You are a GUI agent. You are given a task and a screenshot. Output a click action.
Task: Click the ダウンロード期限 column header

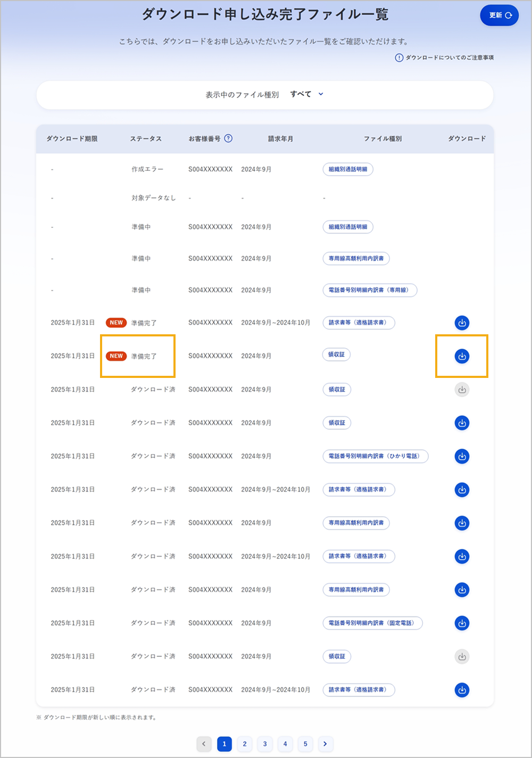click(x=72, y=139)
